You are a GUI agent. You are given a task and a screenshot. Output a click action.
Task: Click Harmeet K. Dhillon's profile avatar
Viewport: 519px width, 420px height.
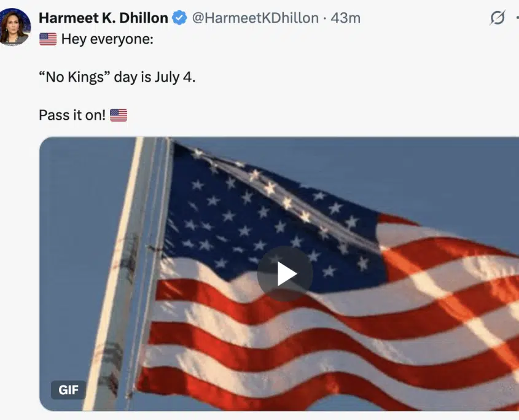coord(15,26)
